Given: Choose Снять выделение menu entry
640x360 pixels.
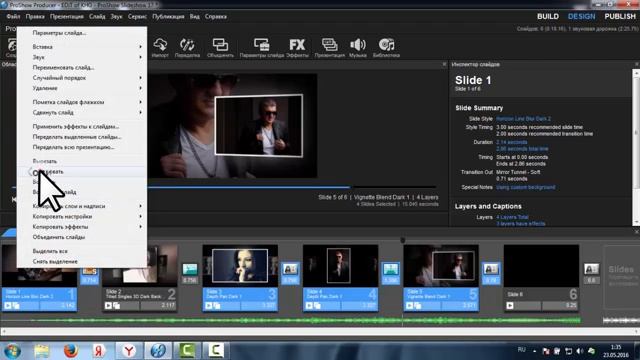Looking at the screenshot, I should point(82,261).
